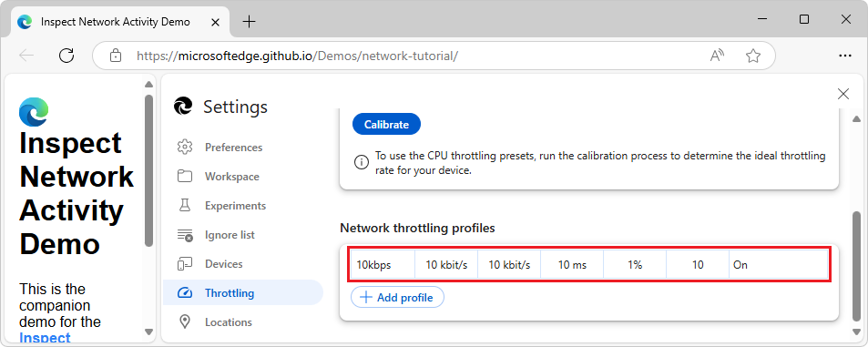Add a new network throttling profile
The image size is (868, 347).
(x=397, y=297)
